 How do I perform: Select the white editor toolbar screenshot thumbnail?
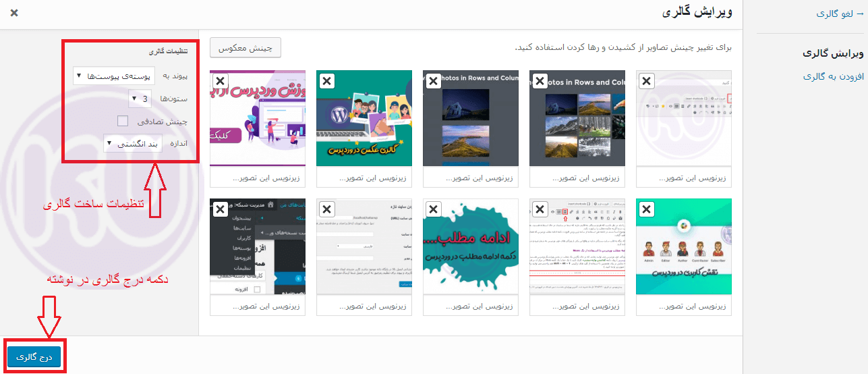[684, 118]
